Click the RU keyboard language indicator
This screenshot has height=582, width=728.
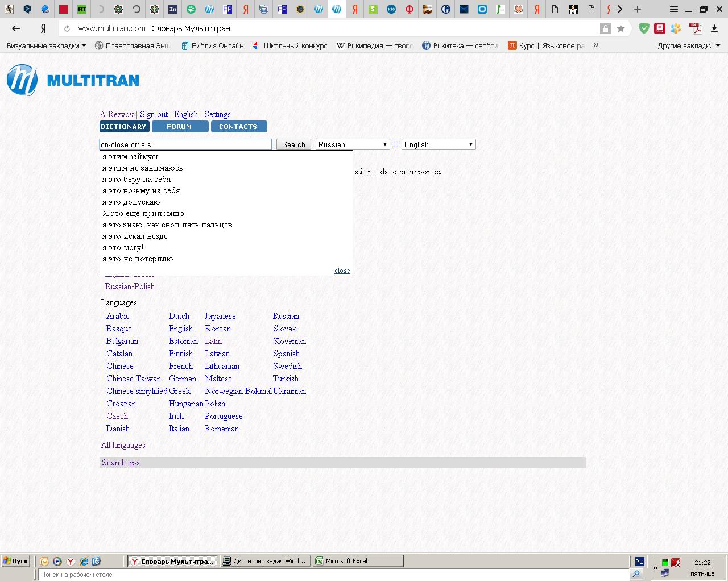pyautogui.click(x=639, y=561)
